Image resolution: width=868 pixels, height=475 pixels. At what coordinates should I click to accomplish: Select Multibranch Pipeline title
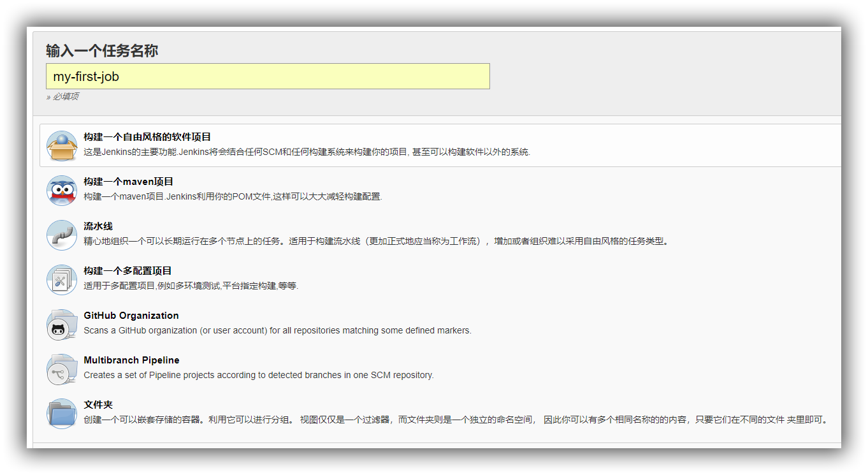point(132,360)
